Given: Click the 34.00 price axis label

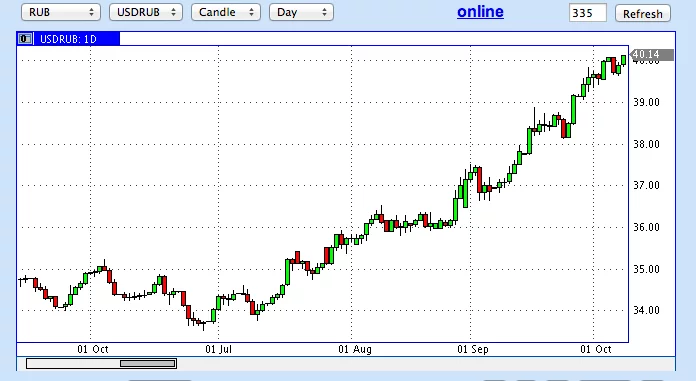Looking at the screenshot, I should pyautogui.click(x=646, y=310).
